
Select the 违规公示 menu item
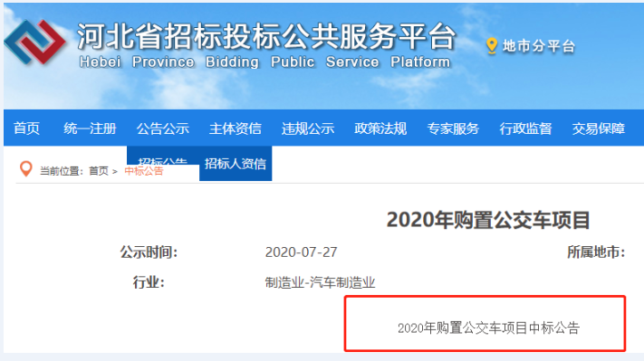308,128
